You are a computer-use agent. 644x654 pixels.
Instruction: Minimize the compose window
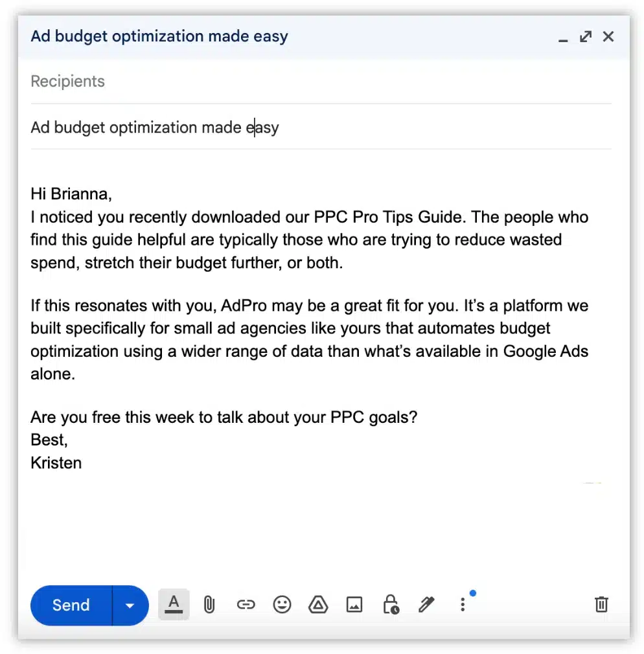[563, 38]
